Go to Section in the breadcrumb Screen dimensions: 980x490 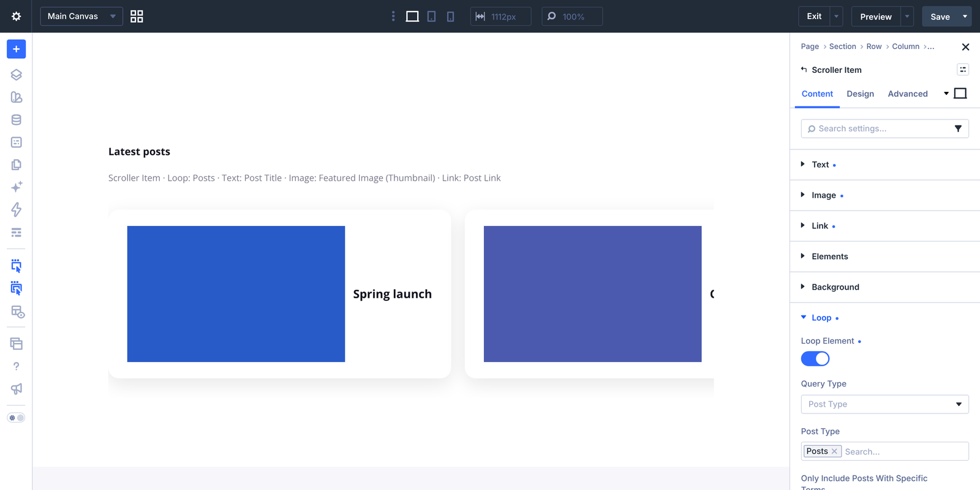(x=842, y=47)
